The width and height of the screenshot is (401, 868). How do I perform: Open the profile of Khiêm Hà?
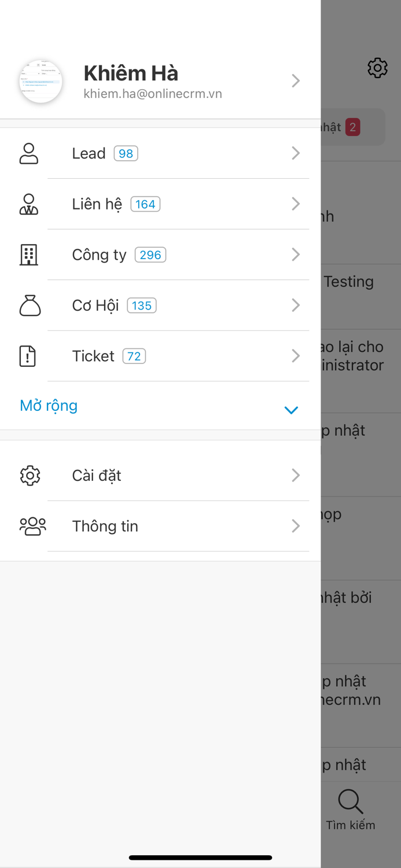[132, 73]
